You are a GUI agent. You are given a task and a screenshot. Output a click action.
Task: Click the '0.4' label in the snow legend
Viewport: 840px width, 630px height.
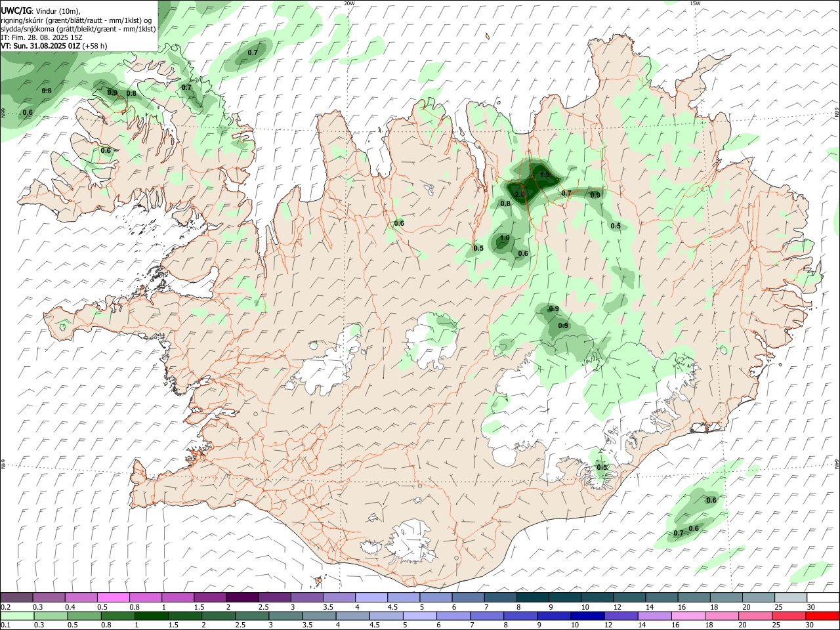(x=70, y=607)
